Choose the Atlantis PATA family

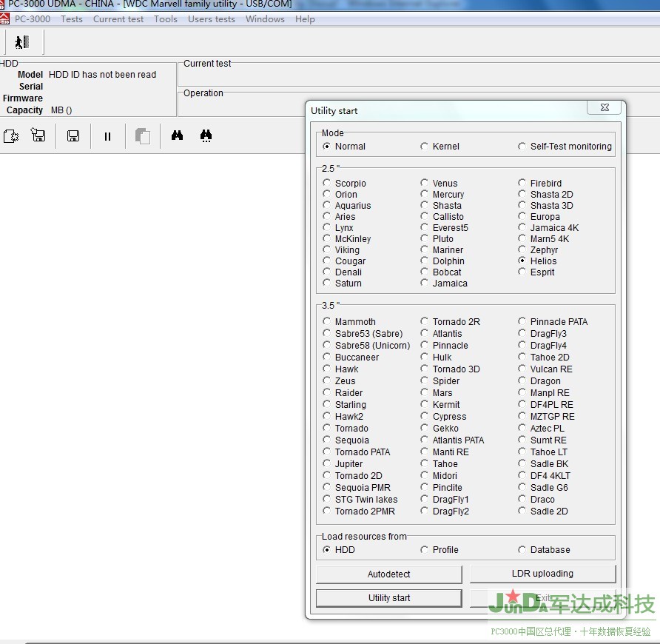(424, 440)
